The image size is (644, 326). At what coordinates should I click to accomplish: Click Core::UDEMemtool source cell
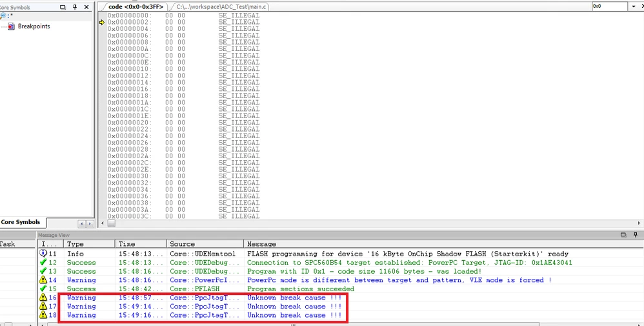(203, 254)
